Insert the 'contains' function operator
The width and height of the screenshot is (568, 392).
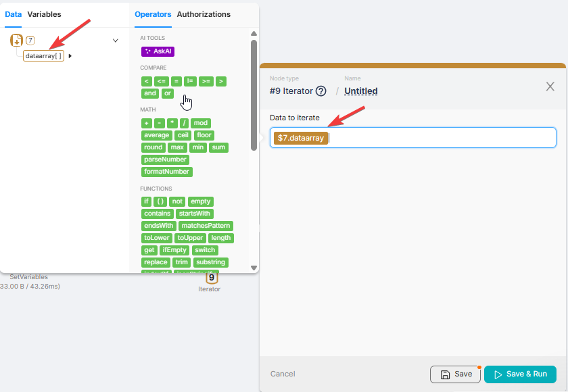click(158, 214)
